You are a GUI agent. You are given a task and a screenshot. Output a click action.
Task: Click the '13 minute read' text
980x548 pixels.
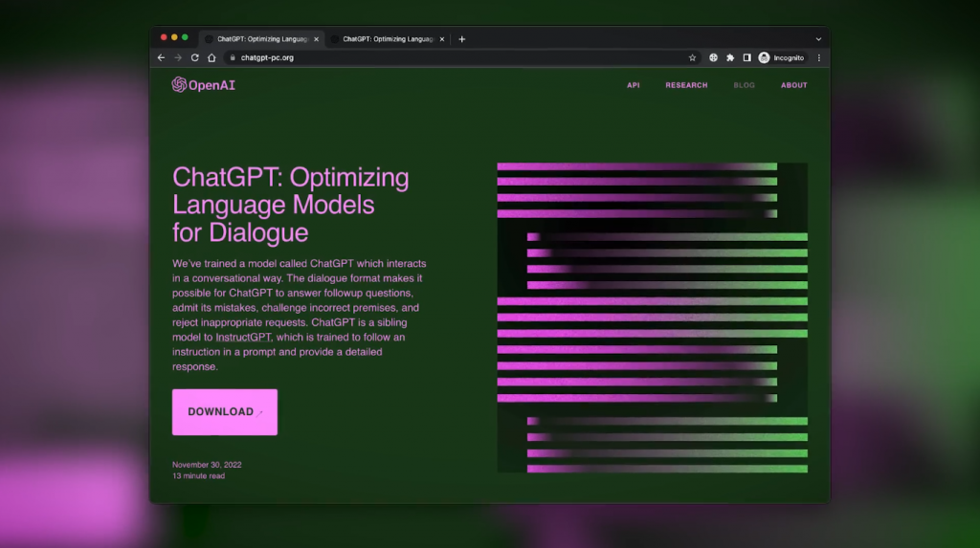(x=199, y=476)
